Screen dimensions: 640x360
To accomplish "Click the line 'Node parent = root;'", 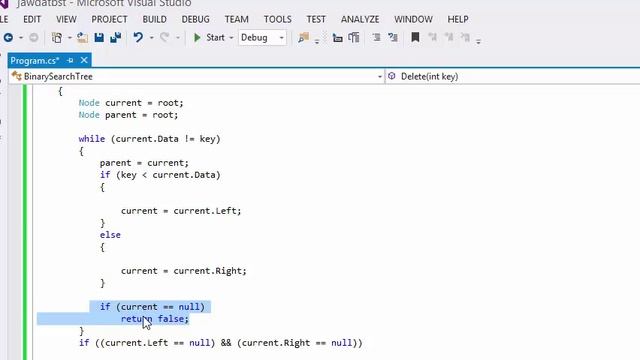I will point(128,115).
